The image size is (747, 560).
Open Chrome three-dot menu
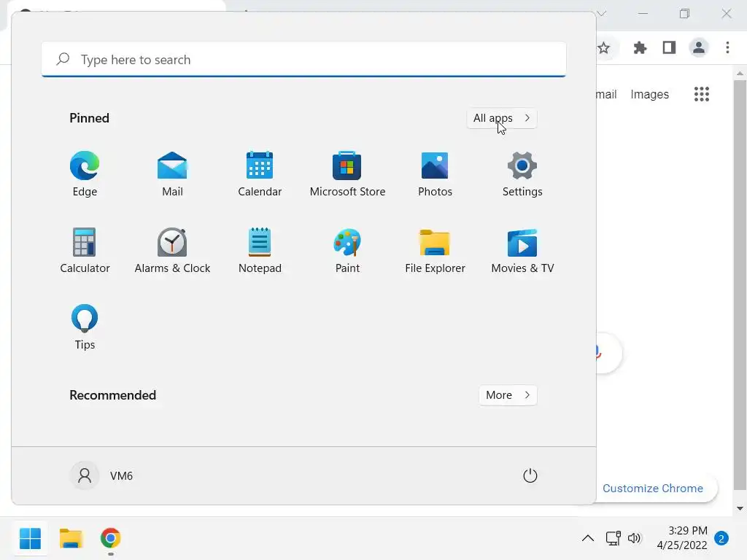[727, 47]
